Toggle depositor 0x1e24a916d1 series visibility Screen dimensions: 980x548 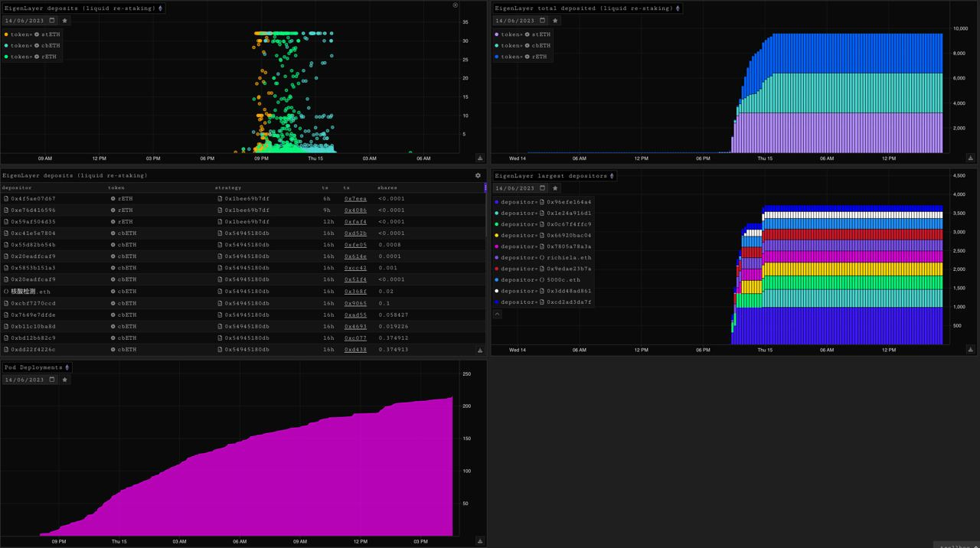[x=544, y=214]
